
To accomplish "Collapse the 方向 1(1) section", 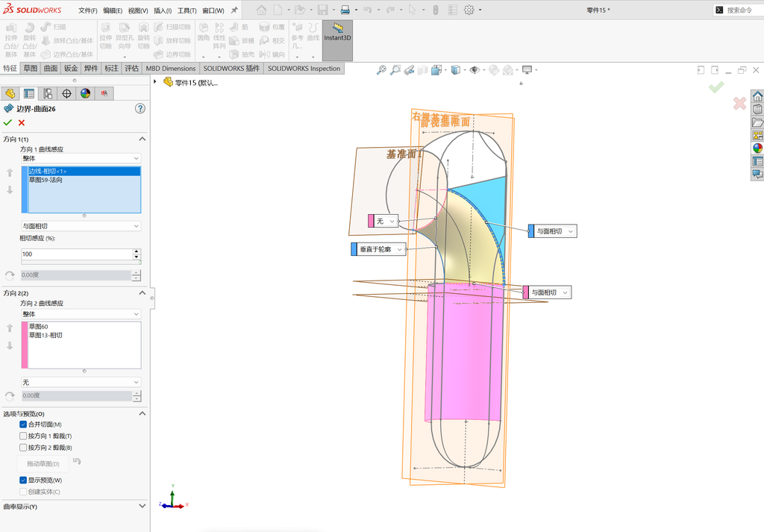I will (x=143, y=139).
